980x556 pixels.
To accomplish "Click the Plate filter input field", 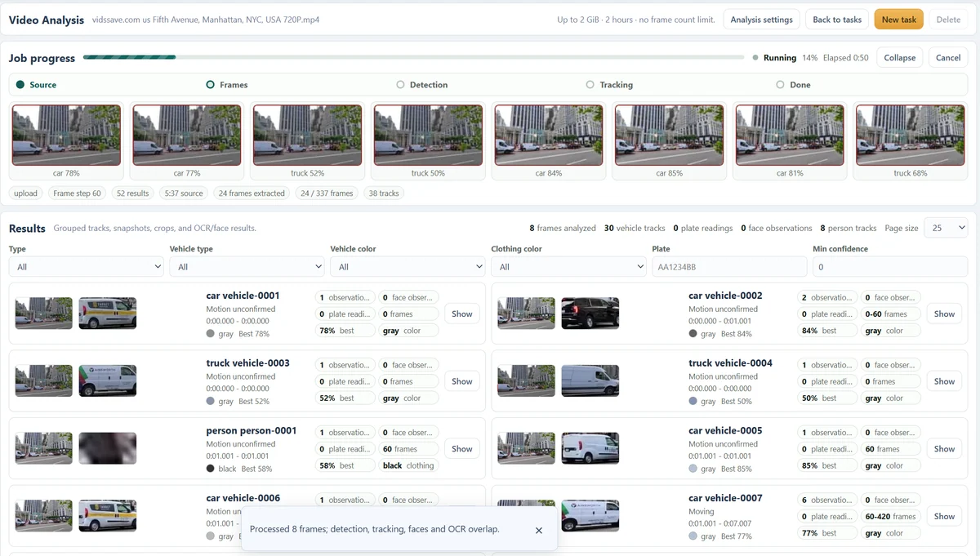I will pos(729,267).
